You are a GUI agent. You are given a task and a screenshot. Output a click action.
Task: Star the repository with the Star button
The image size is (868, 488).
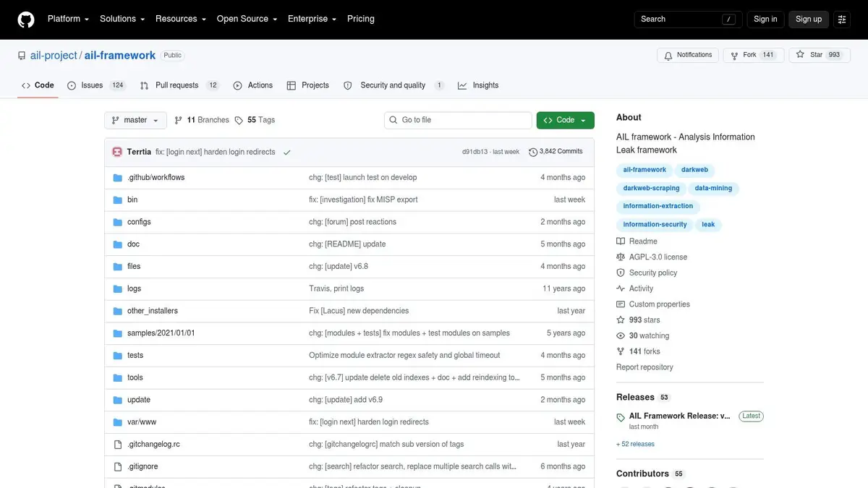point(818,55)
